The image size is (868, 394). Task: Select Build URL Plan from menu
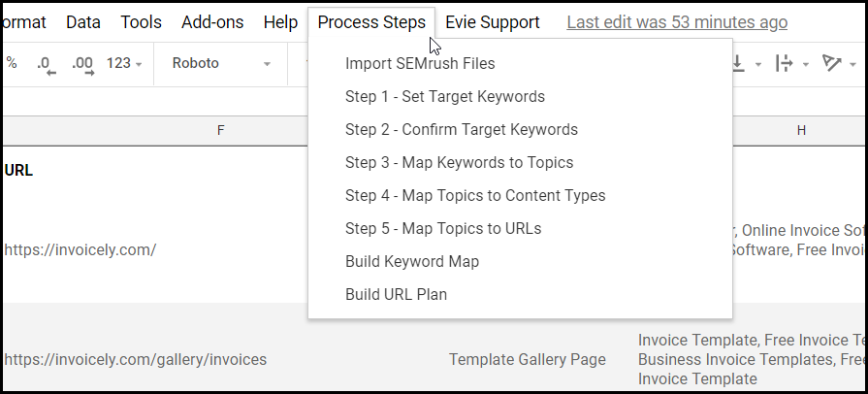click(x=396, y=295)
